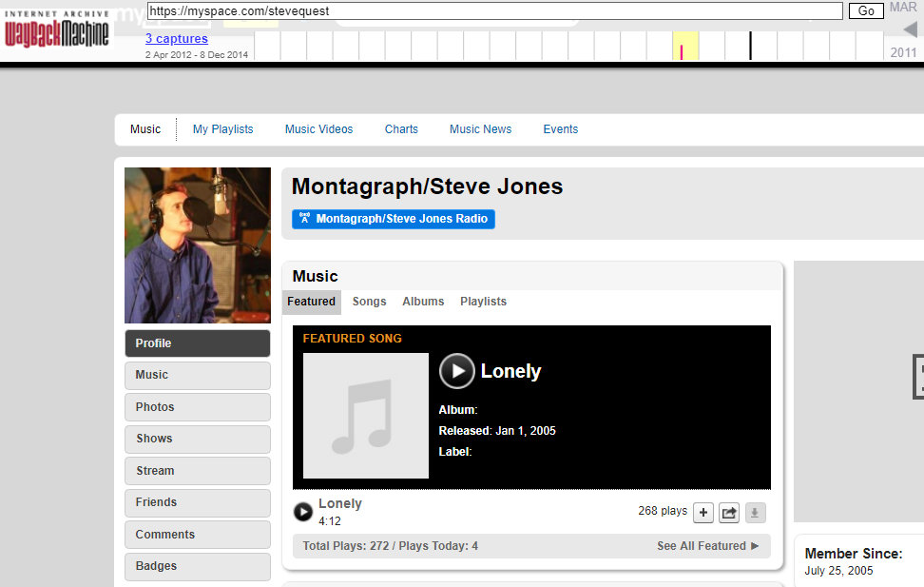This screenshot has height=587, width=924.
Task: Select the 2011 year in Wayback timeline
Action: (903, 52)
